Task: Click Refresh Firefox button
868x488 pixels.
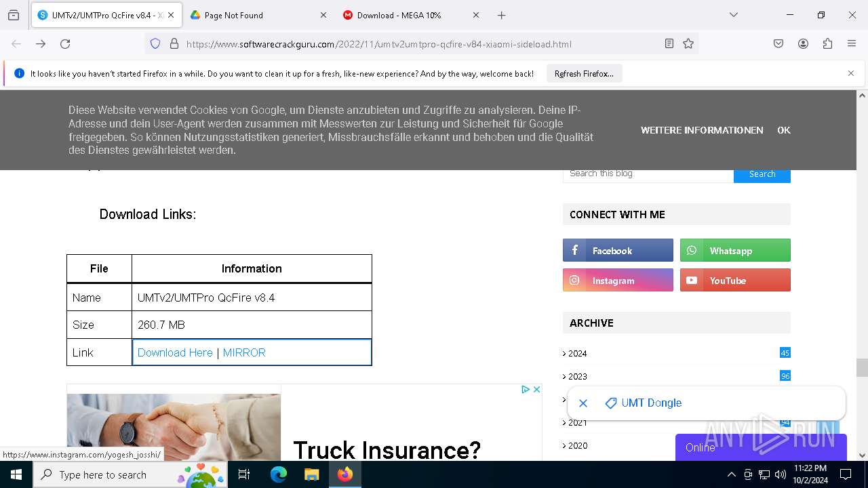Action: pyautogui.click(x=584, y=73)
